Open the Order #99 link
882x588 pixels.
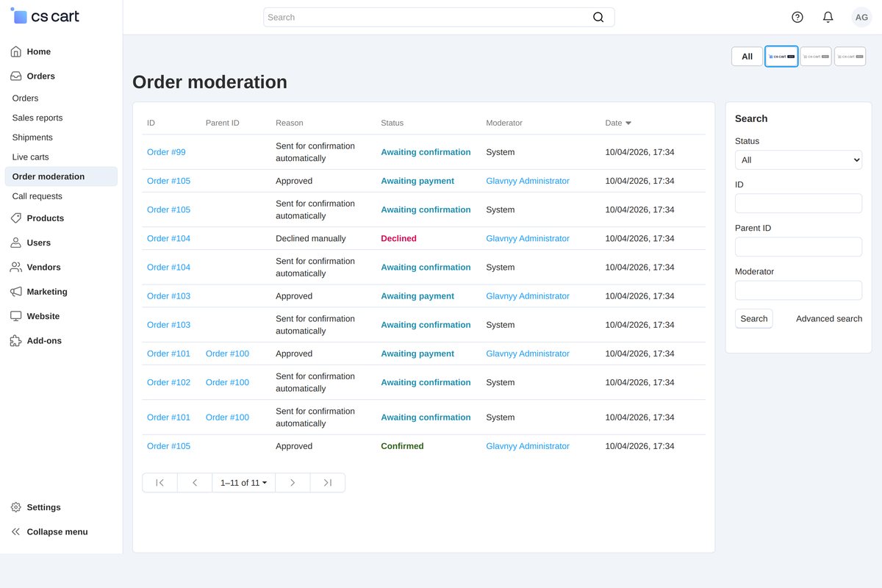(x=166, y=152)
